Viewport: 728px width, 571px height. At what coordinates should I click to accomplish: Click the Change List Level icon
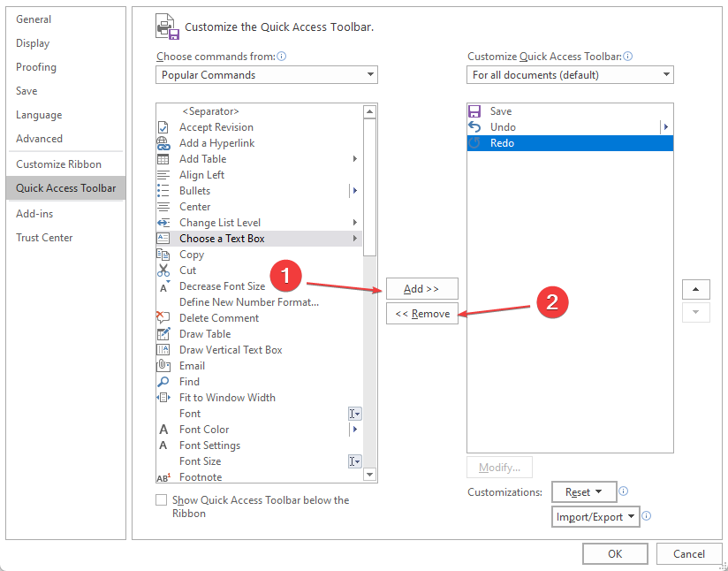[x=163, y=223]
